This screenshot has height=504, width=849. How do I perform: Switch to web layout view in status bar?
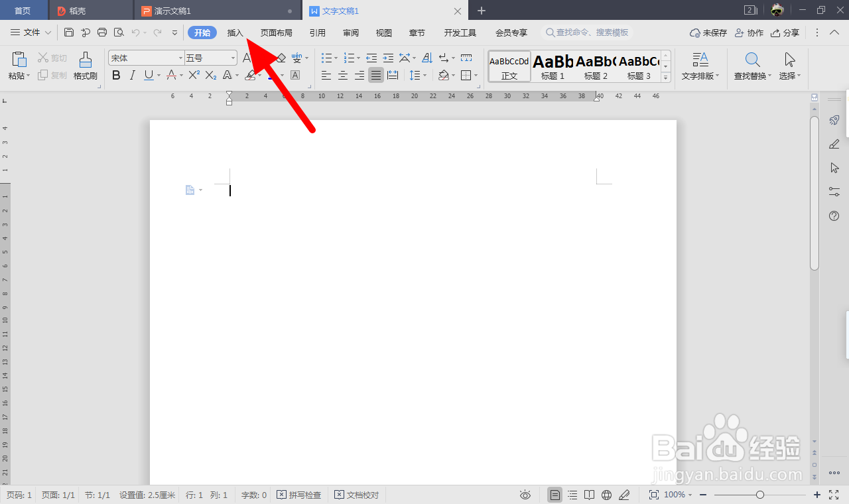click(606, 495)
